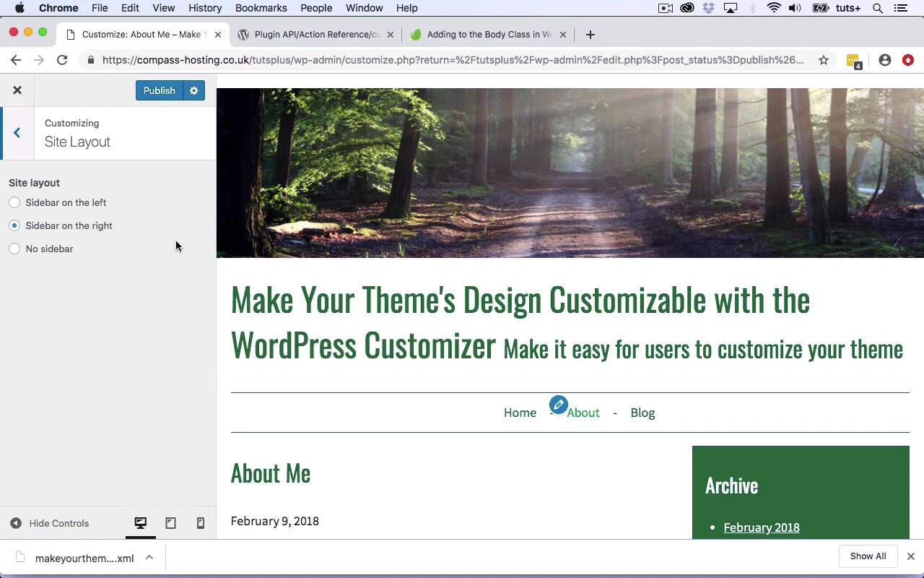Bookmark this page with the star icon

pyautogui.click(x=823, y=60)
